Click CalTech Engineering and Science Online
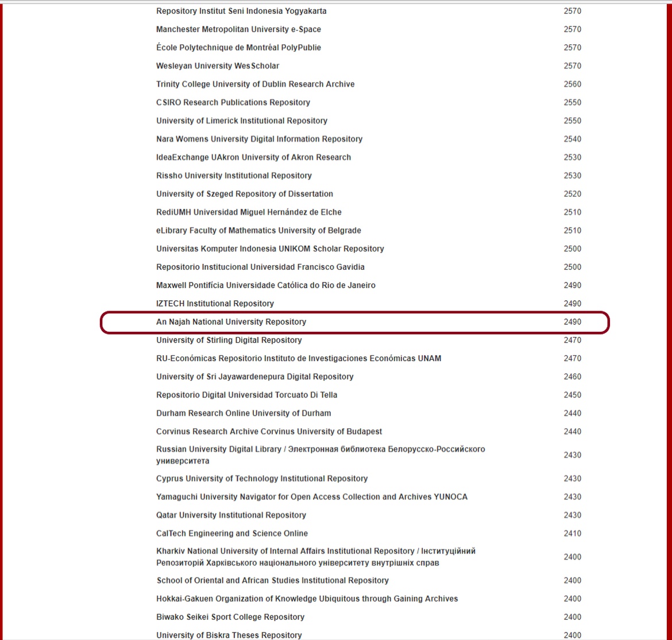This screenshot has height=640, width=672. click(x=232, y=533)
